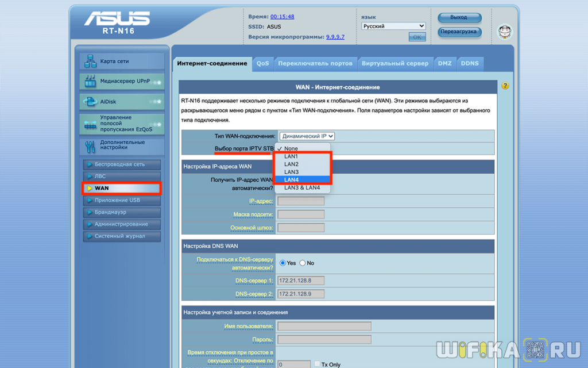
Task: Open the language dropdown showing Русский
Action: pyautogui.click(x=393, y=26)
